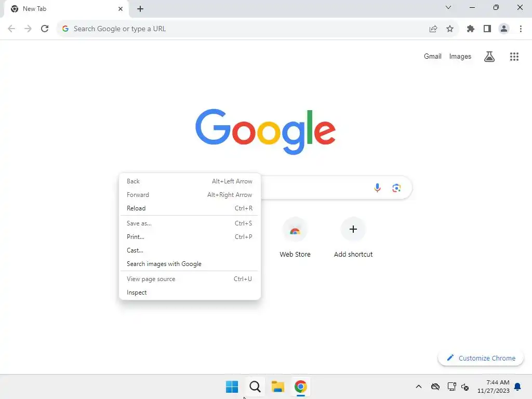Click the Google logo
This screenshot has height=399, width=532.
tap(265, 131)
